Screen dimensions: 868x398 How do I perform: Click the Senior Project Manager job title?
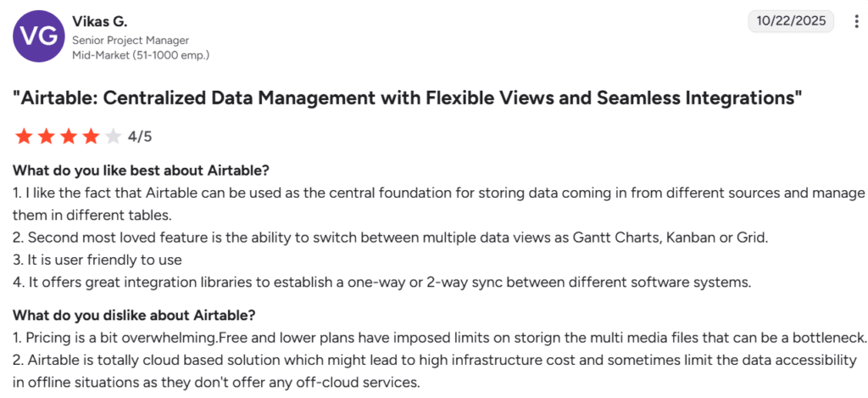pyautogui.click(x=131, y=40)
